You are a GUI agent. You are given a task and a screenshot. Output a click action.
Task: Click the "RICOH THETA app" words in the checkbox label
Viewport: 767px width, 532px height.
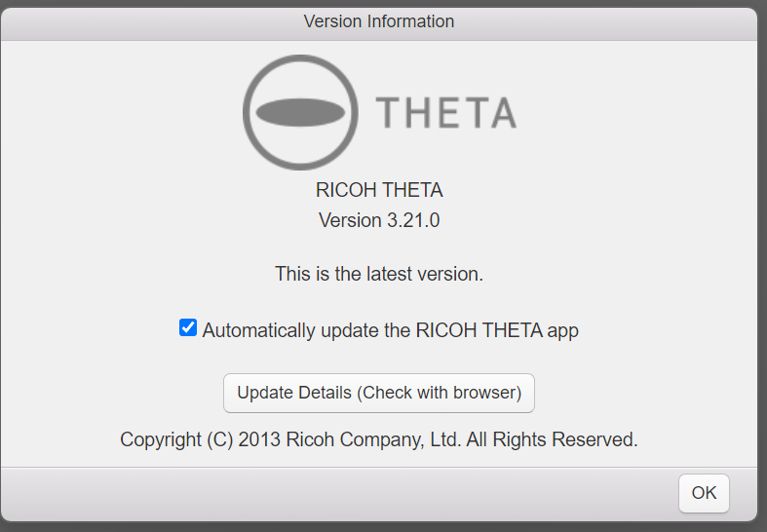coord(497,330)
